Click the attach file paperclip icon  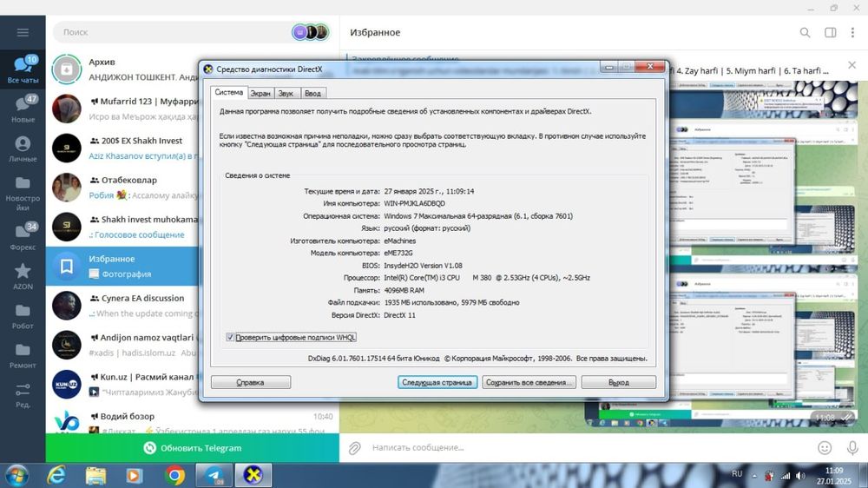click(354, 447)
